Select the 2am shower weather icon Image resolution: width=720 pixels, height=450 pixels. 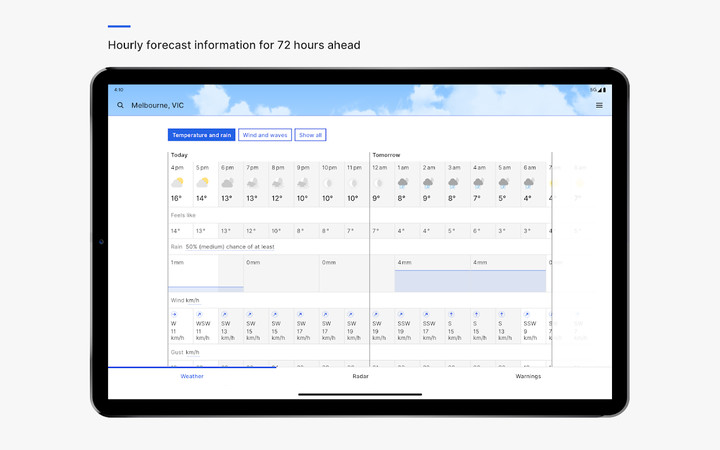point(428,183)
